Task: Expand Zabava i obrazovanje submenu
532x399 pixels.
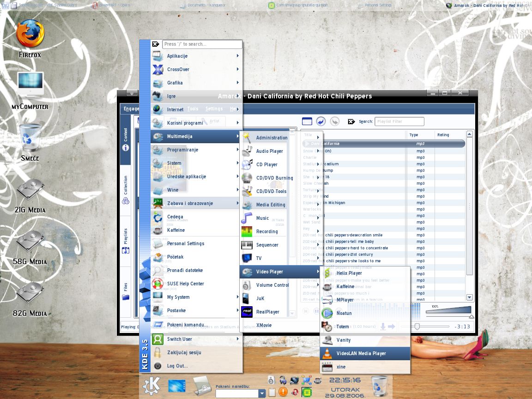Action: point(196,203)
